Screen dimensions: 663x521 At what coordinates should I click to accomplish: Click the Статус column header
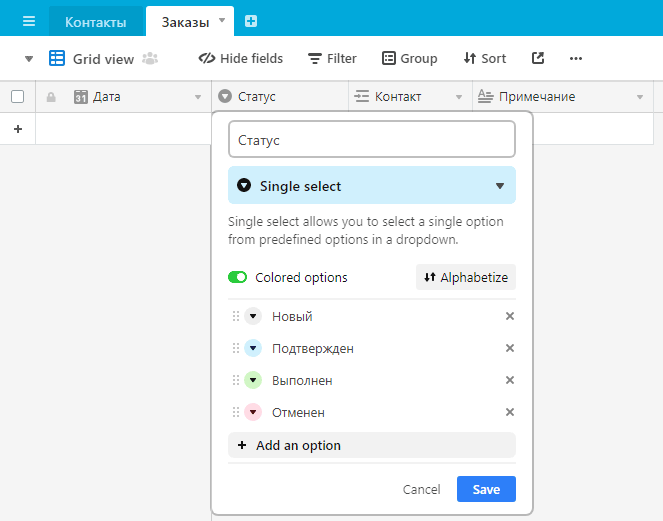click(x=280, y=96)
